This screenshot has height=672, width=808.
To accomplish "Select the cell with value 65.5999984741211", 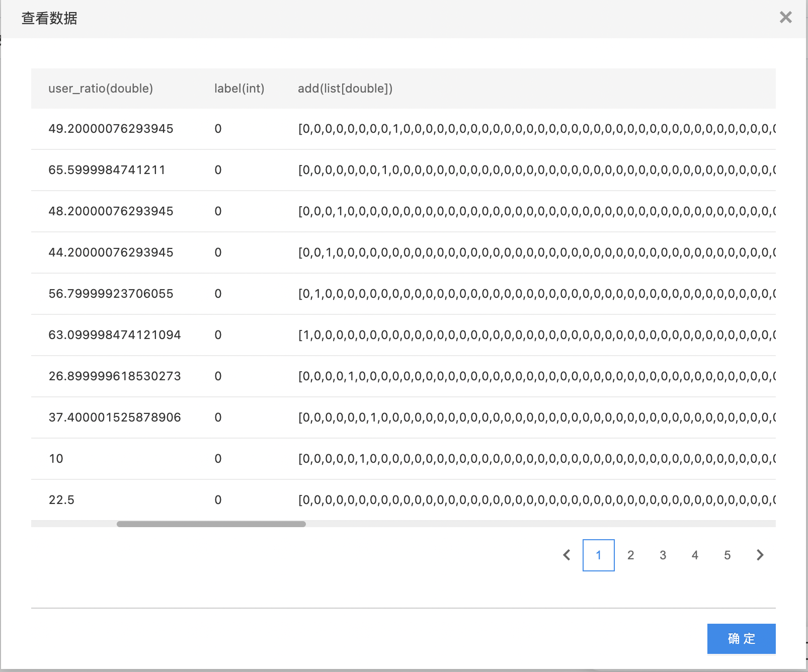I will coord(107,170).
